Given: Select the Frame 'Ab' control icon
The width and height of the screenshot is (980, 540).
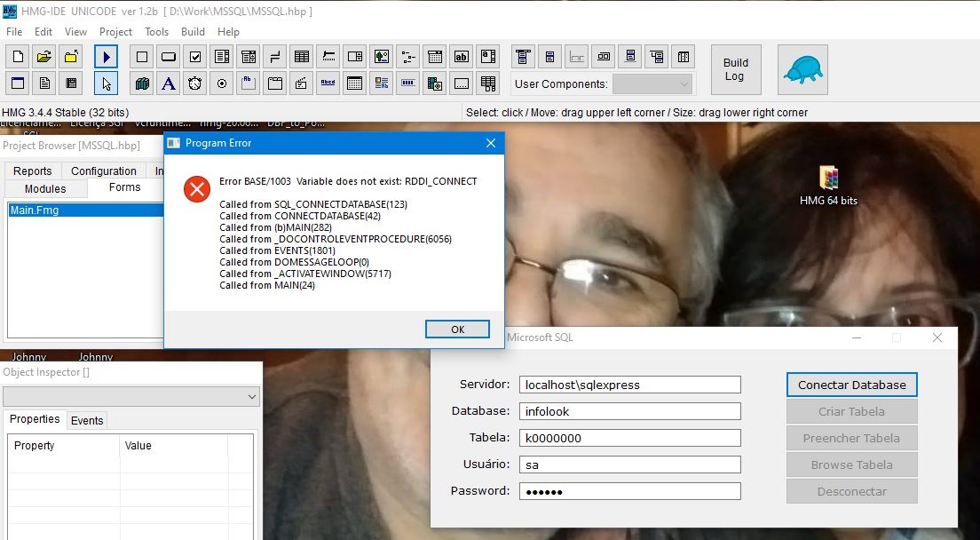Looking at the screenshot, I should point(249,83).
